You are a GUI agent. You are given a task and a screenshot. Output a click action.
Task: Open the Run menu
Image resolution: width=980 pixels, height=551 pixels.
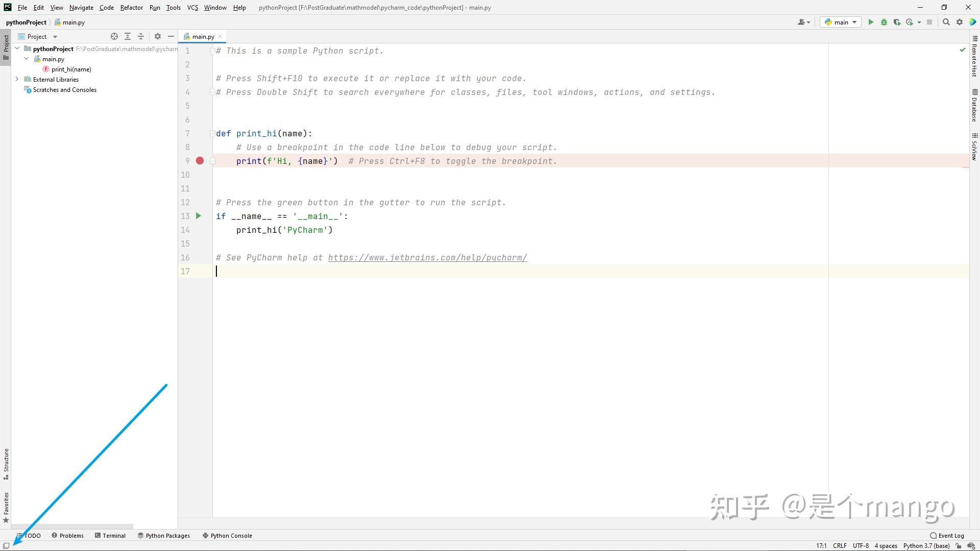155,7
